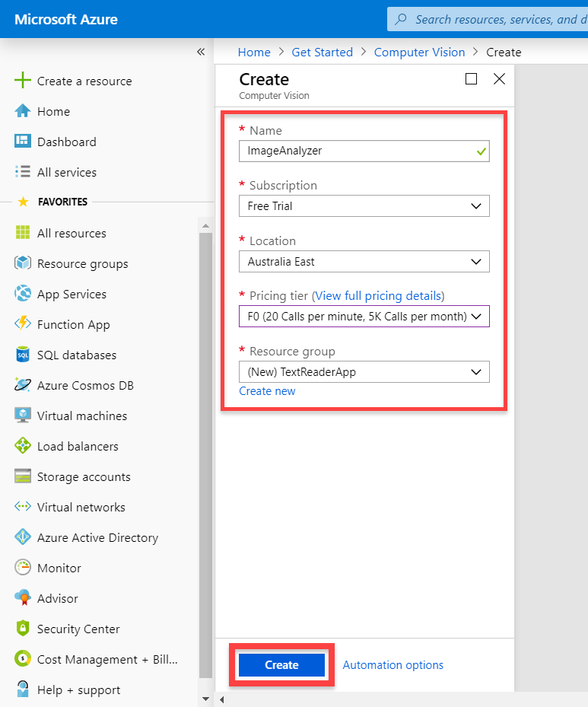Click the Monitor gauge icon
The image size is (588, 707).
click(23, 567)
